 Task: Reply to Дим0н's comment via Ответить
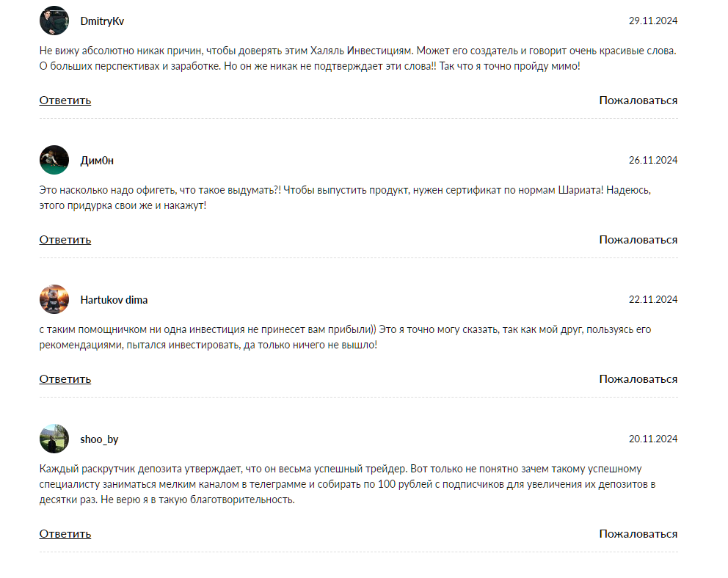pyautogui.click(x=65, y=240)
